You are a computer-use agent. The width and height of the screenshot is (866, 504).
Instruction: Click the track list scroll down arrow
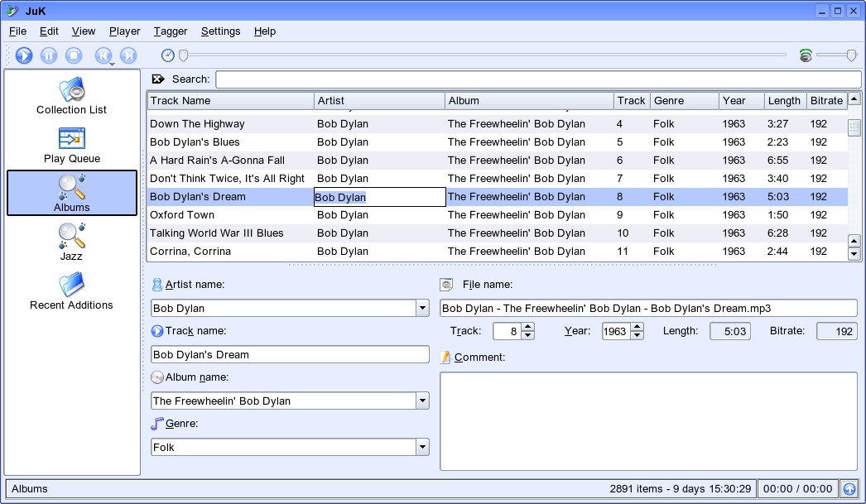coord(854,254)
